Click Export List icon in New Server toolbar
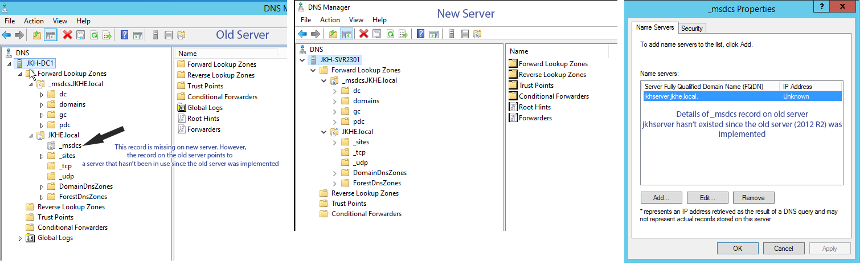The height and width of the screenshot is (272, 868). 403,34
